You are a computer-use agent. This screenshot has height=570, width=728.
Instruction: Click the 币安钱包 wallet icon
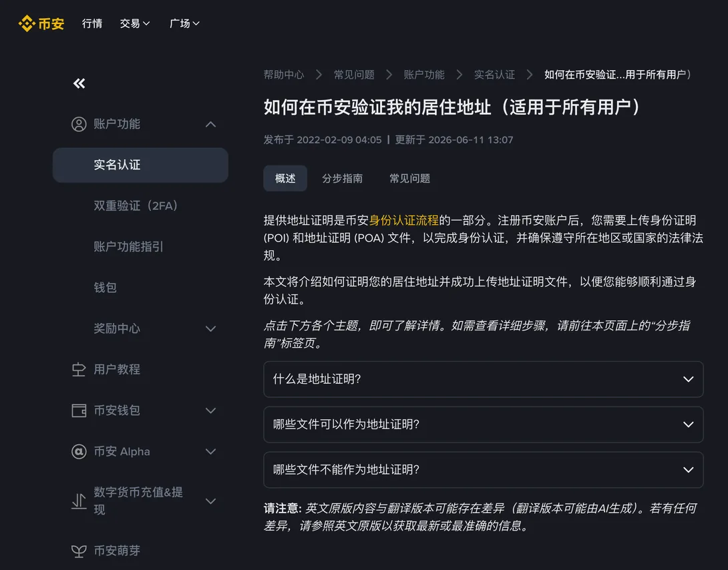click(x=79, y=410)
